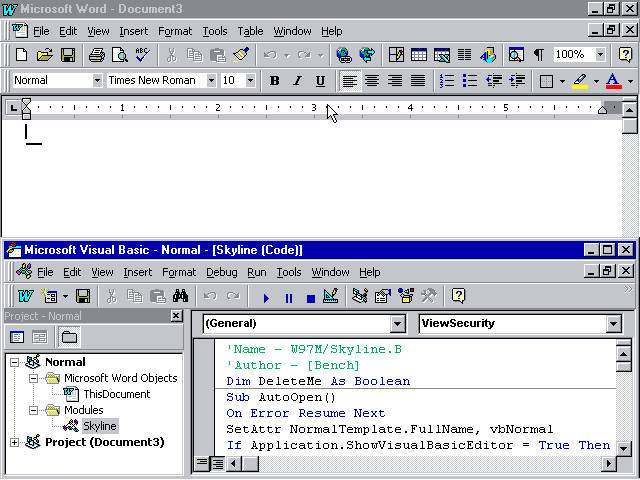Justify the paragraph text

pyautogui.click(x=418, y=81)
